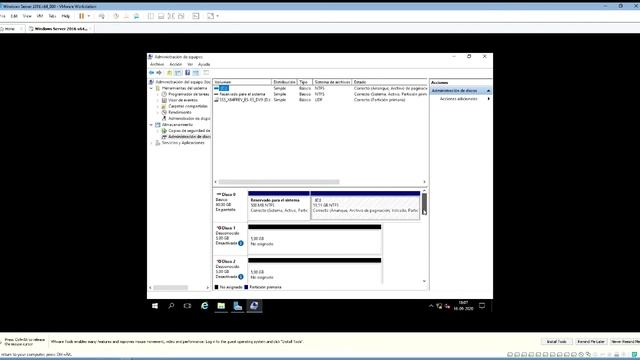Image resolution: width=640 pixels, height=360 pixels.
Task: Open File Explorer from the taskbar
Action: (x=221, y=306)
